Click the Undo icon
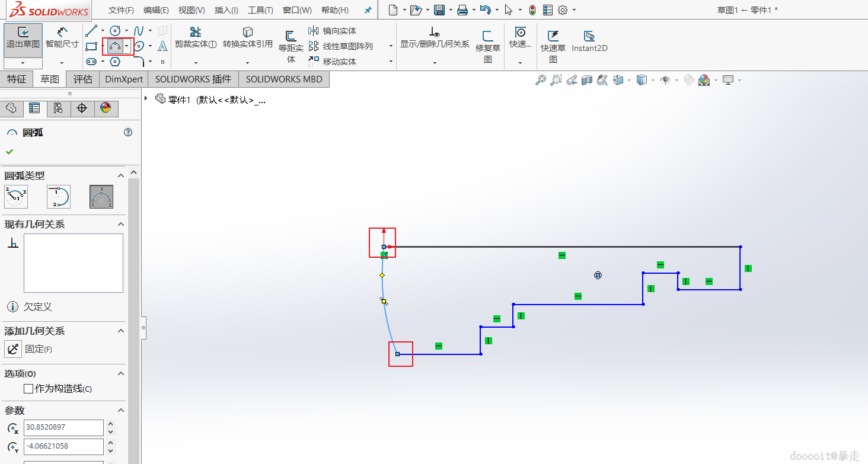This screenshot has height=464, width=868. click(486, 10)
